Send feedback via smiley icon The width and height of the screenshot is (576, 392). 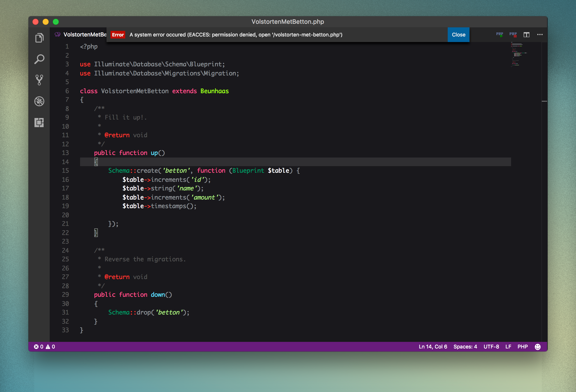click(x=537, y=347)
